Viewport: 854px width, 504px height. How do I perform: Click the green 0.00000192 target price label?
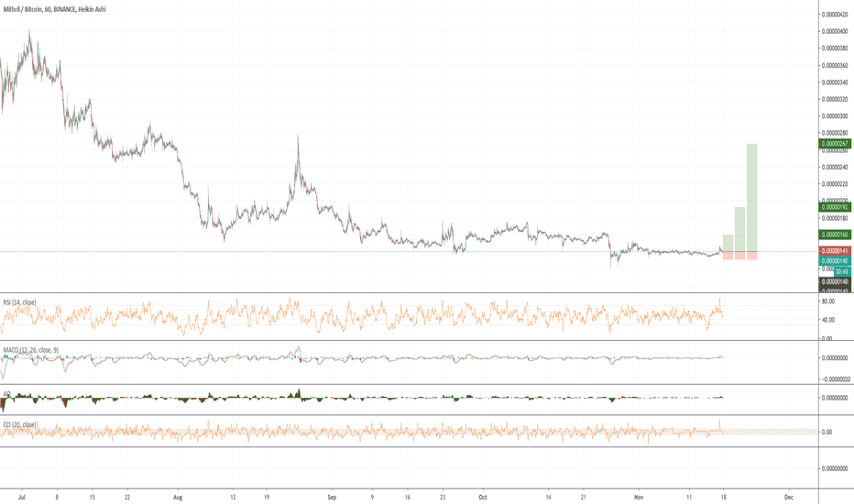point(835,207)
